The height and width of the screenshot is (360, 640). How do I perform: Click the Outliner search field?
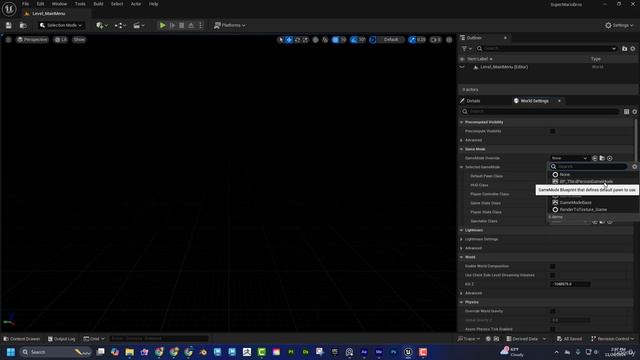click(x=547, y=49)
